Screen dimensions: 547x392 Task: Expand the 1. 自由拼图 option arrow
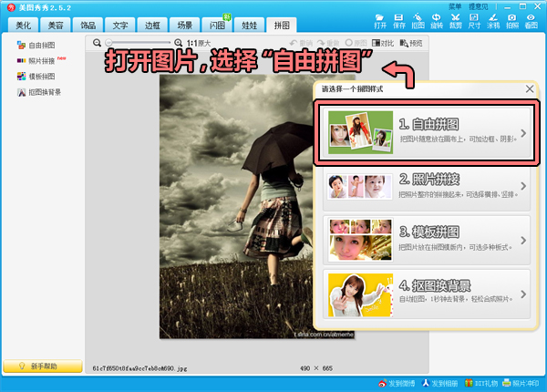tap(523, 133)
